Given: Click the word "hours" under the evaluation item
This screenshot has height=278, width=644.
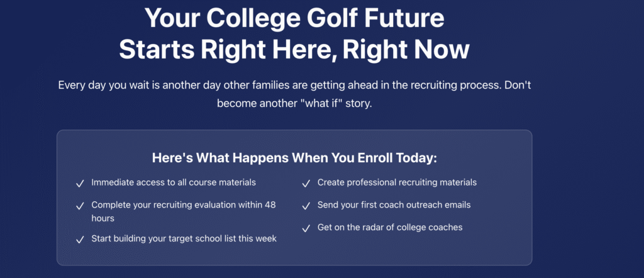Looking at the screenshot, I should (103, 218).
